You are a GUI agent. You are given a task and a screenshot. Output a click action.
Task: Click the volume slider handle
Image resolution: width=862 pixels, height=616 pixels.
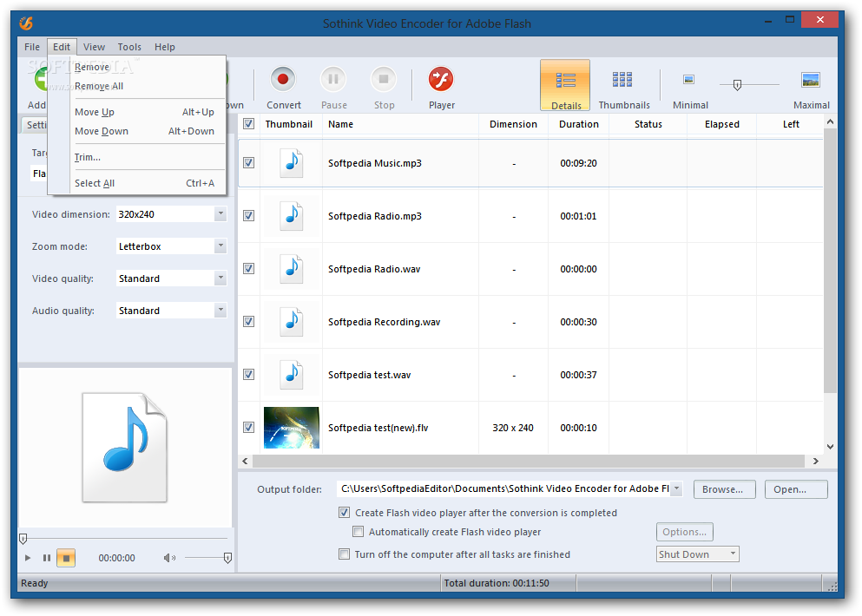[227, 558]
